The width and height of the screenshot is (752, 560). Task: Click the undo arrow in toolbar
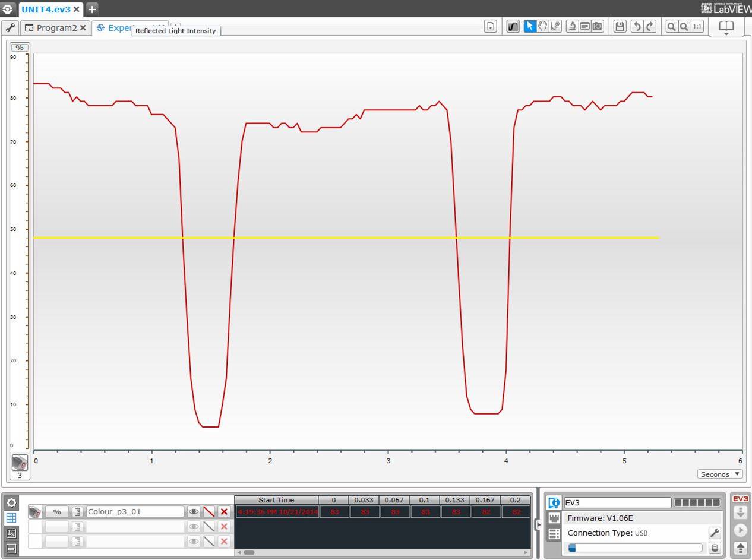point(637,26)
